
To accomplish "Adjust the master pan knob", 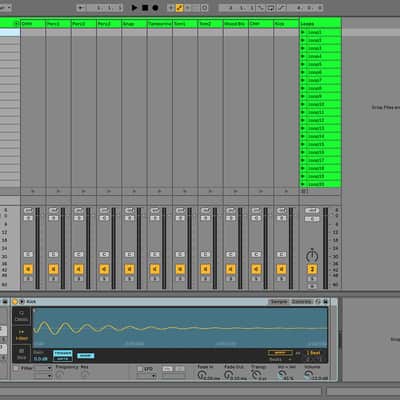I will [312, 256].
